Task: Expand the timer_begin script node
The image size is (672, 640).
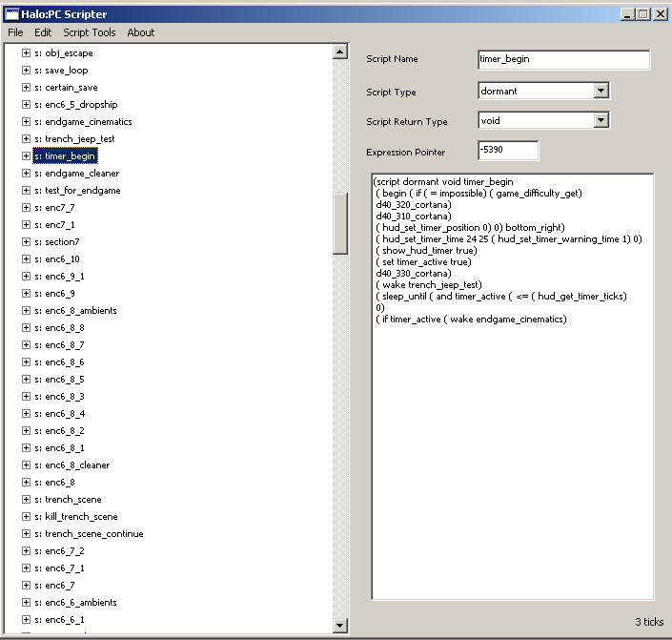Action: pyautogui.click(x=27, y=156)
